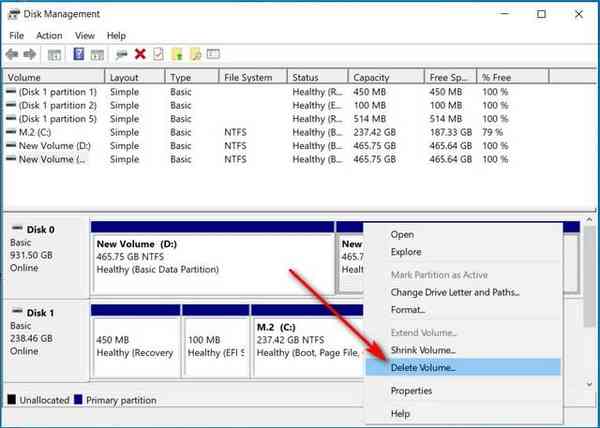Choose Delete Volume from context menu
The height and width of the screenshot is (428, 600).
(x=424, y=367)
